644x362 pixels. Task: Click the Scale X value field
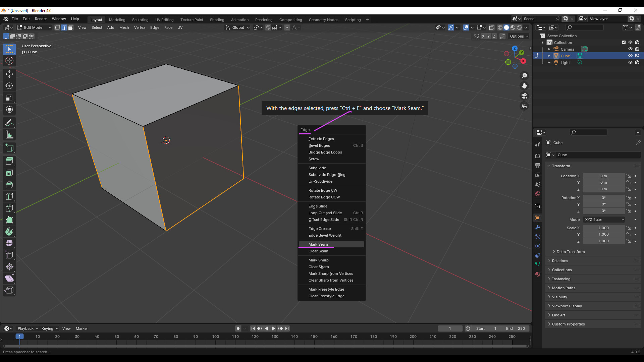(603, 228)
